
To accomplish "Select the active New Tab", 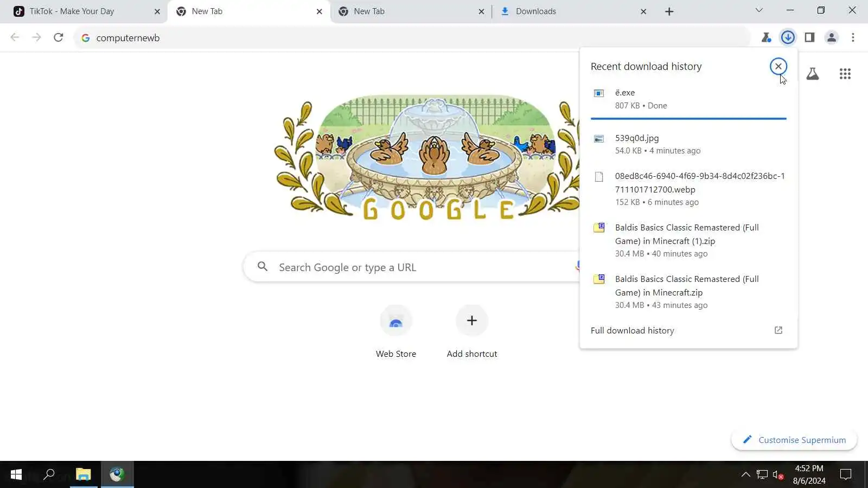I will [x=248, y=11].
